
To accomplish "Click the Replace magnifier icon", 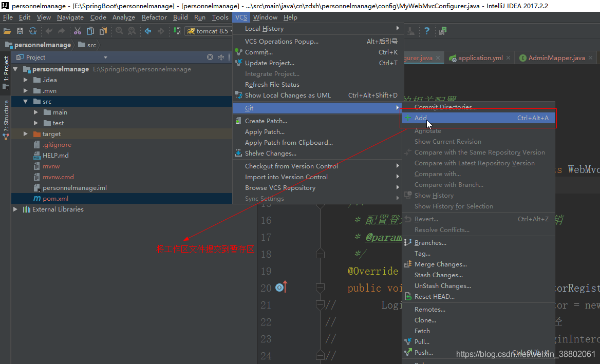I will [x=132, y=31].
